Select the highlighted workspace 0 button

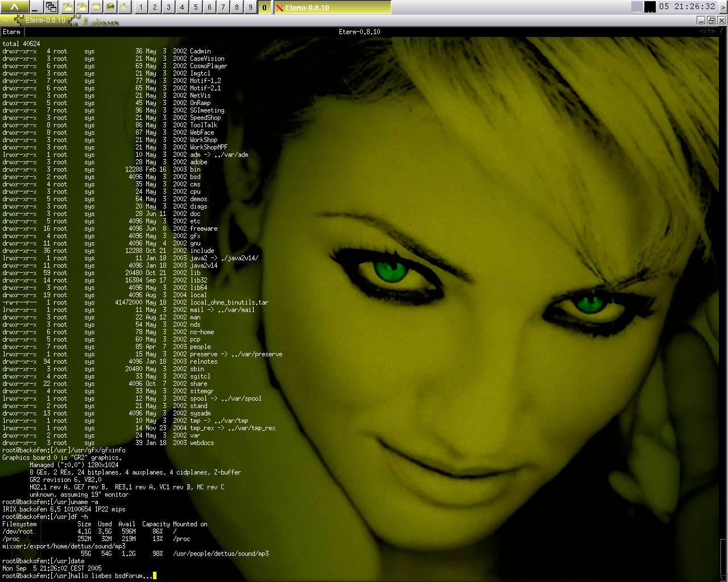pyautogui.click(x=264, y=7)
